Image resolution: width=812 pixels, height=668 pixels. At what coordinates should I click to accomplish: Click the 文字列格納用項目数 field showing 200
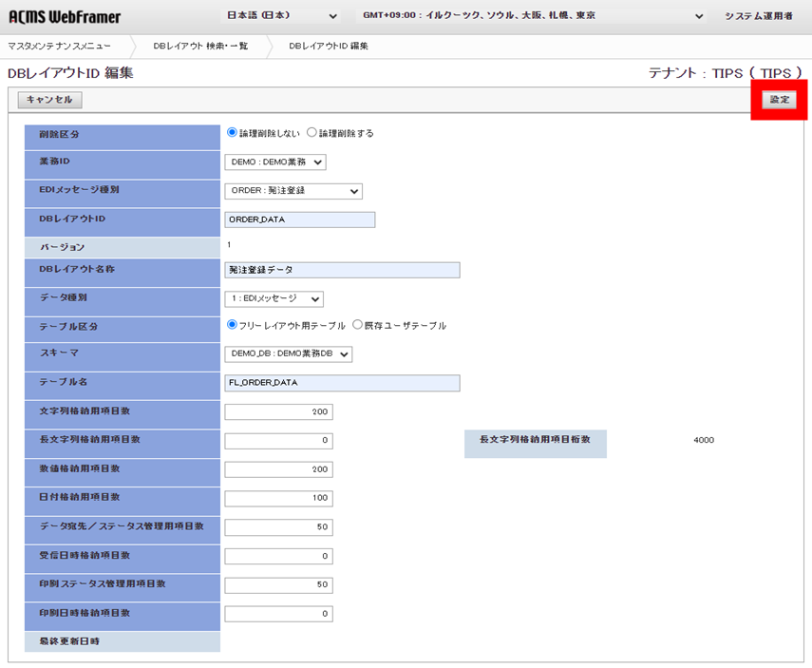tap(278, 411)
